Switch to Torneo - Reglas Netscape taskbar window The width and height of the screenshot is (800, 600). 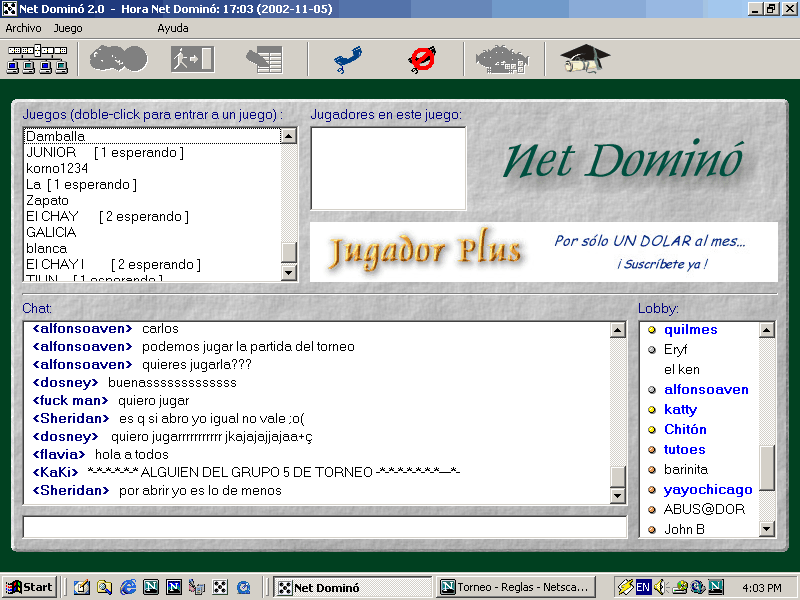(x=515, y=587)
